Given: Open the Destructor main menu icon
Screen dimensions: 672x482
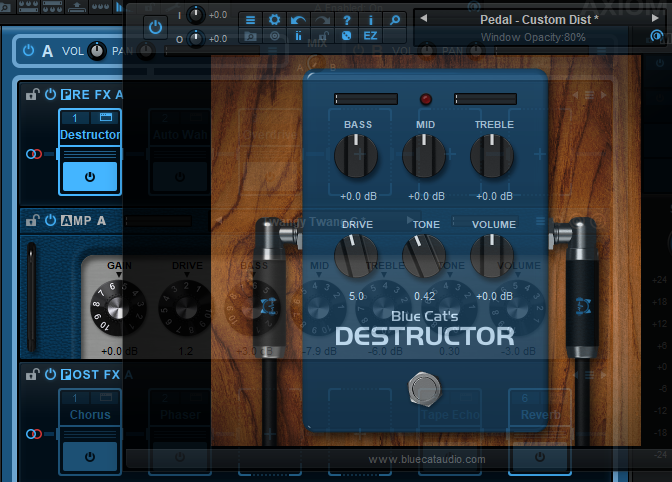Looking at the screenshot, I should [250, 20].
